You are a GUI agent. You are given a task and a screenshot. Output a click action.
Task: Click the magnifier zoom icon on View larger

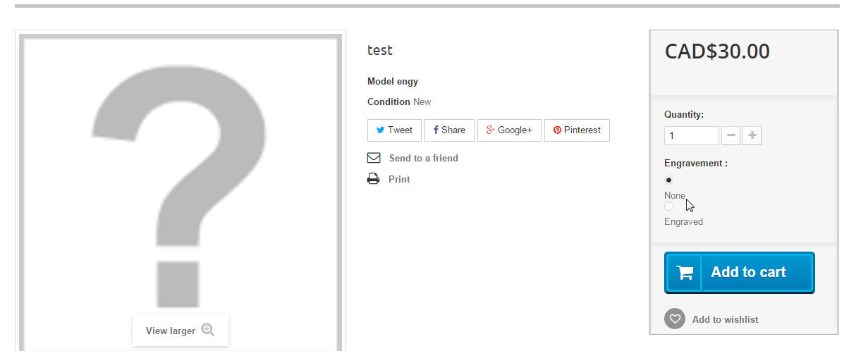point(207,330)
